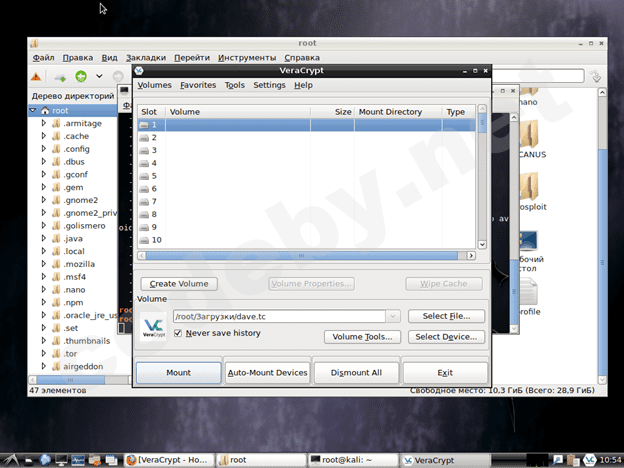Click the volume list scroll-down arrow

click(x=482, y=244)
